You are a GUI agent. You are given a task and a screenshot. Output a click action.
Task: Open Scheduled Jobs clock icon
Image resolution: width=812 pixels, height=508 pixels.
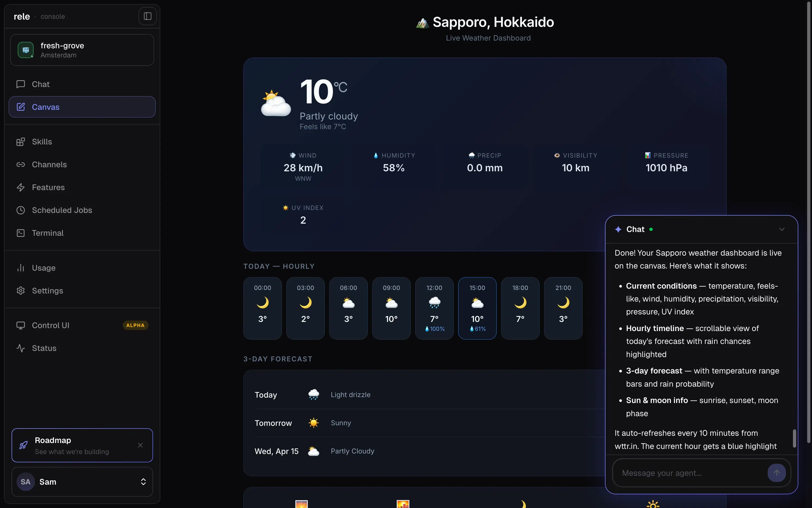tap(20, 210)
